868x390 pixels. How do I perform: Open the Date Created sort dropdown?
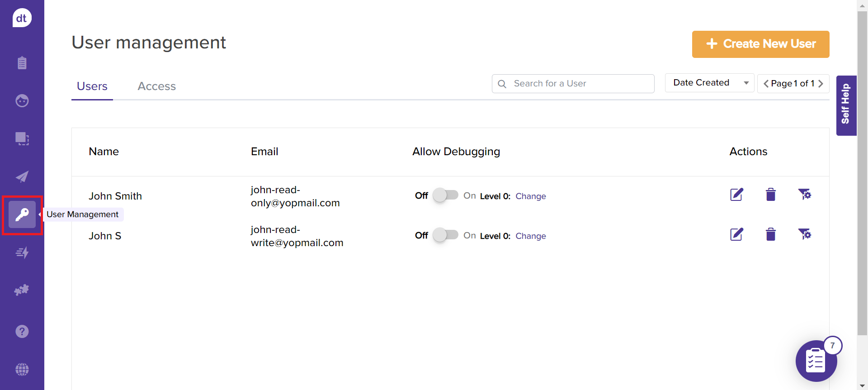pyautogui.click(x=709, y=83)
